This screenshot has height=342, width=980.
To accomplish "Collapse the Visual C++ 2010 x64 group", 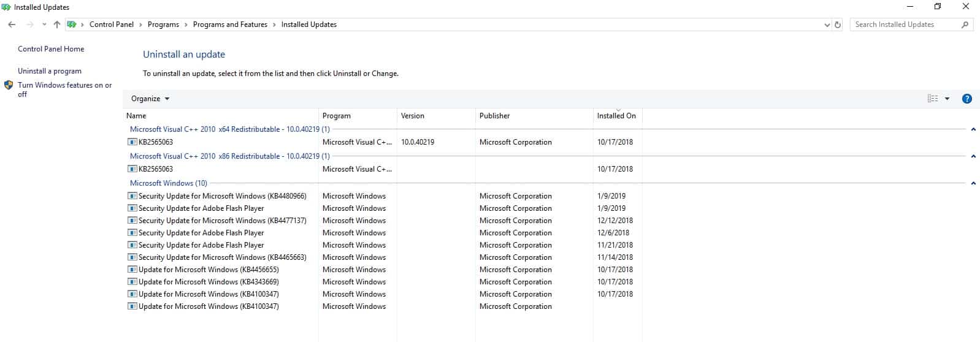I will [973, 129].
